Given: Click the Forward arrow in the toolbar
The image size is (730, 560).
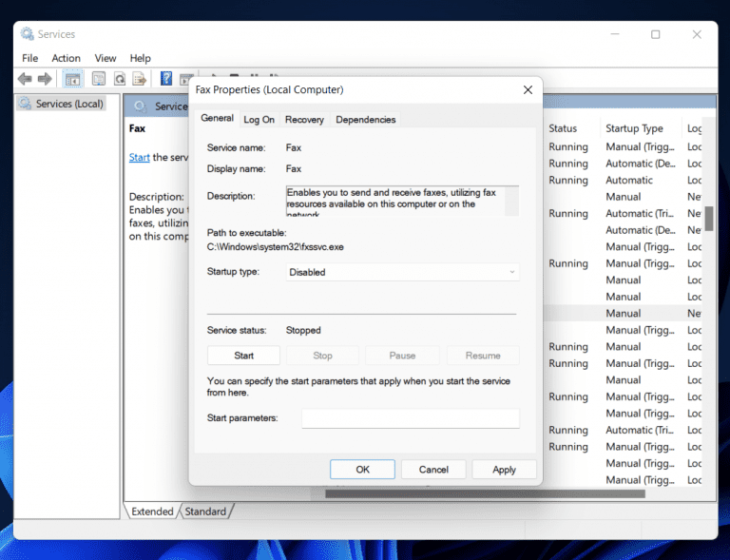Looking at the screenshot, I should click(45, 79).
